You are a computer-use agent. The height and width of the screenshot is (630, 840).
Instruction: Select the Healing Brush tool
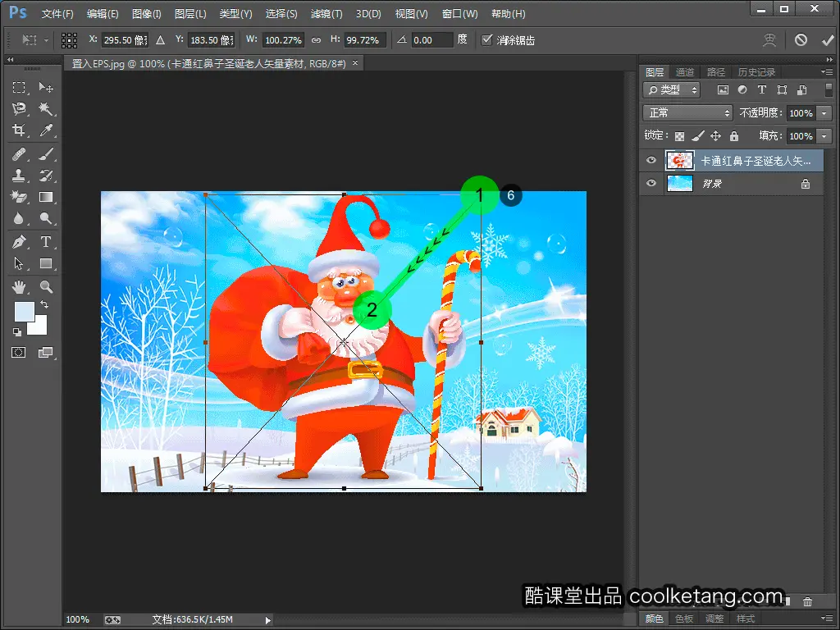pos(19,154)
